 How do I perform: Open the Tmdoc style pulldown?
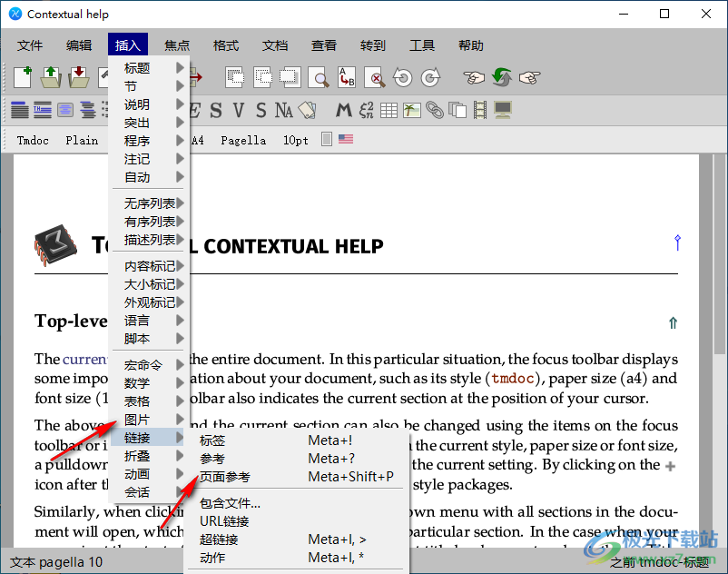click(33, 140)
